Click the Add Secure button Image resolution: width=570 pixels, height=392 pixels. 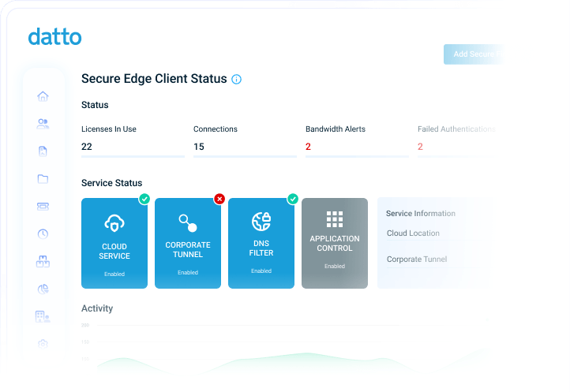tap(474, 54)
